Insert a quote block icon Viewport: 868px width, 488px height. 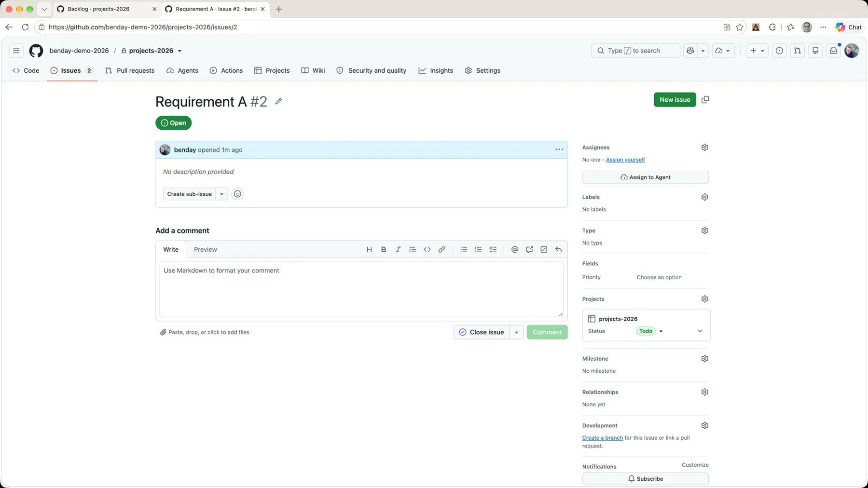point(413,249)
